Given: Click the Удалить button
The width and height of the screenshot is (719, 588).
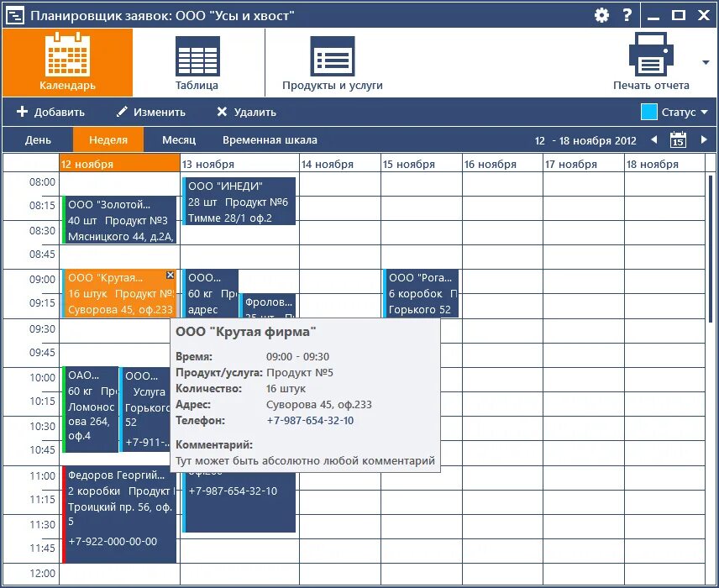Looking at the screenshot, I should (x=246, y=112).
